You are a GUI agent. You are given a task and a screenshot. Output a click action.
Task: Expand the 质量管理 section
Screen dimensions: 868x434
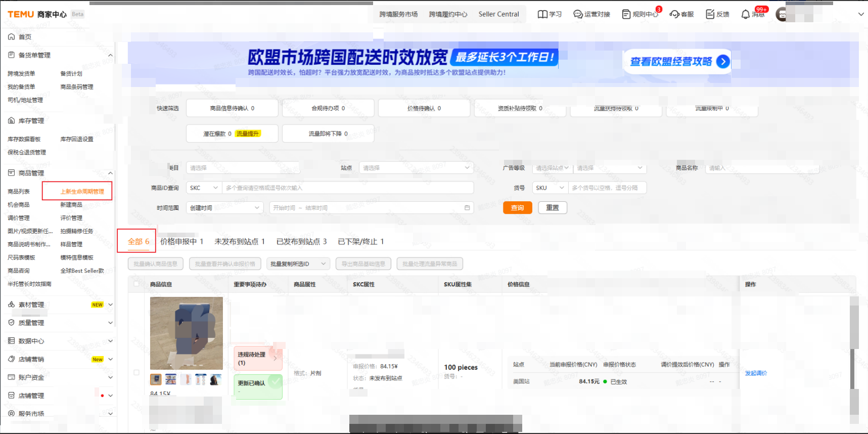(110, 323)
